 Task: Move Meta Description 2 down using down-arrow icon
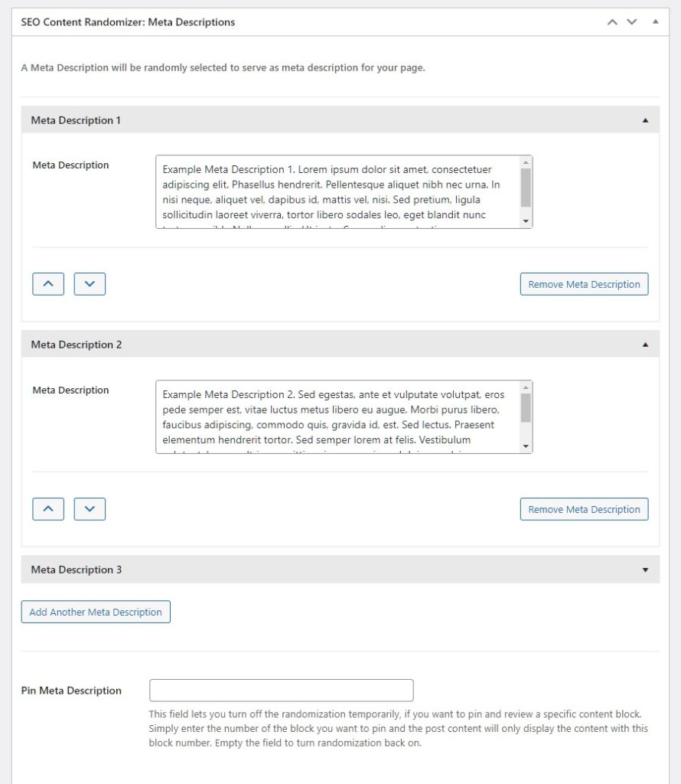[90, 508]
